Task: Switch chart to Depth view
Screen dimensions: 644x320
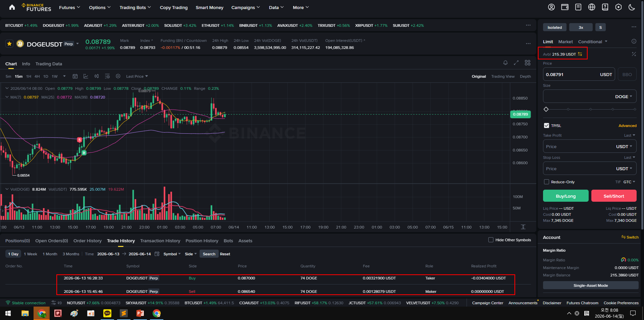Action: [x=525, y=76]
